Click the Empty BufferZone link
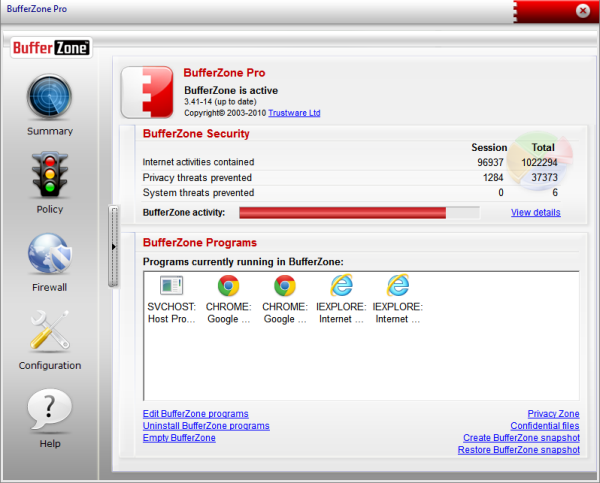The width and height of the screenshot is (600, 483). coord(179,437)
